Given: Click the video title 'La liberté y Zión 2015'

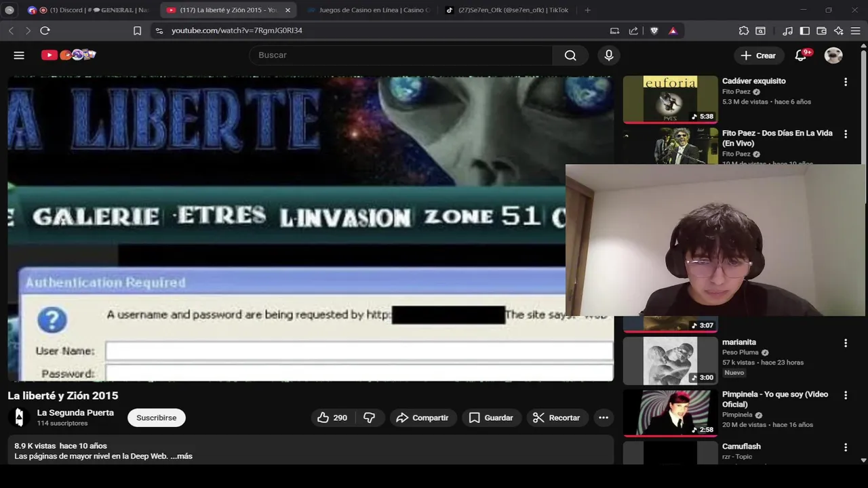Looking at the screenshot, I should [x=63, y=396].
